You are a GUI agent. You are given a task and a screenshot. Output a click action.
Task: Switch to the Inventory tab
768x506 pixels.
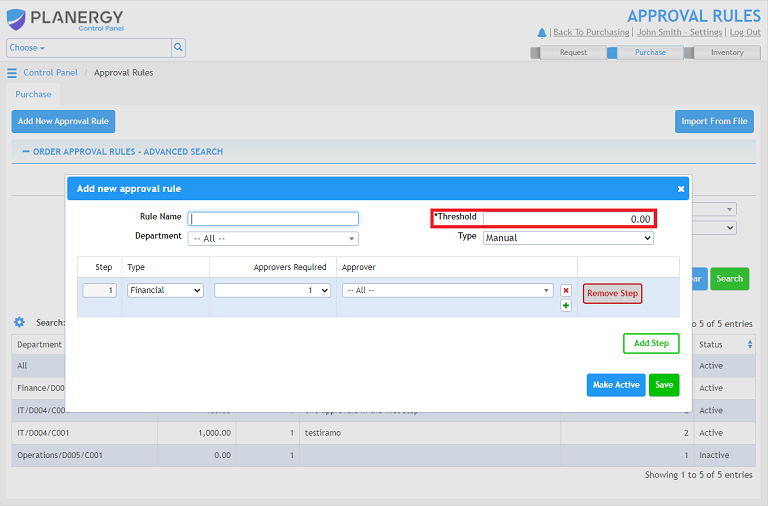(727, 52)
